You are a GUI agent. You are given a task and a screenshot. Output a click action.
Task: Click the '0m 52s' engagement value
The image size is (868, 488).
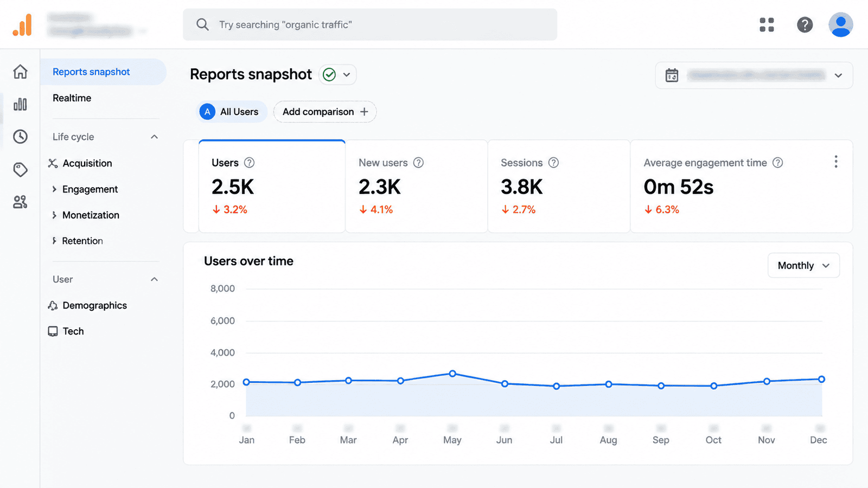click(x=679, y=187)
